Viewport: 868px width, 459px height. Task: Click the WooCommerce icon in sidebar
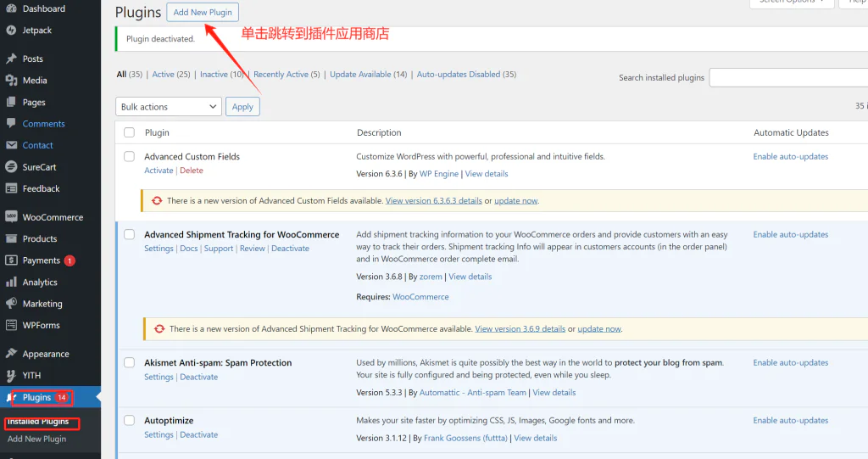(11, 217)
